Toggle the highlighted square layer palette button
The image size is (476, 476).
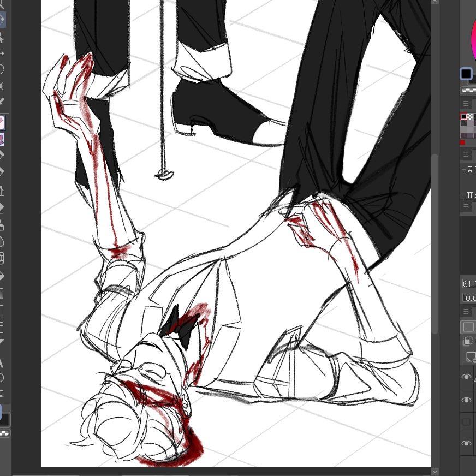(468, 326)
